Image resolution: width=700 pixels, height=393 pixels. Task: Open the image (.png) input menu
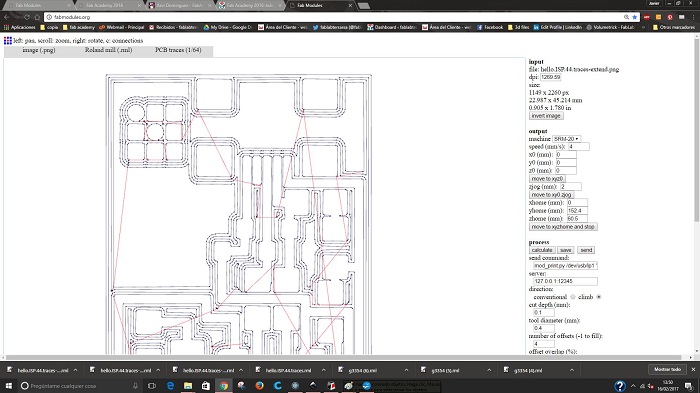[x=39, y=50]
